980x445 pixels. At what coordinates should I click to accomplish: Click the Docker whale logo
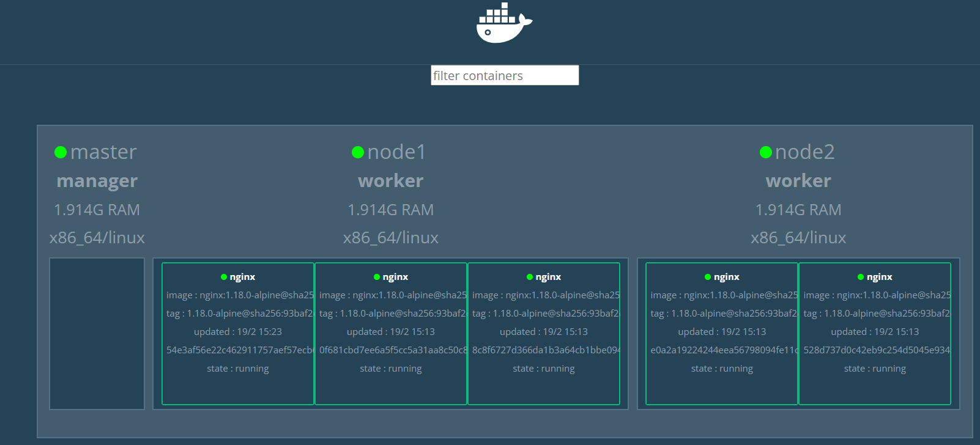coord(504,23)
